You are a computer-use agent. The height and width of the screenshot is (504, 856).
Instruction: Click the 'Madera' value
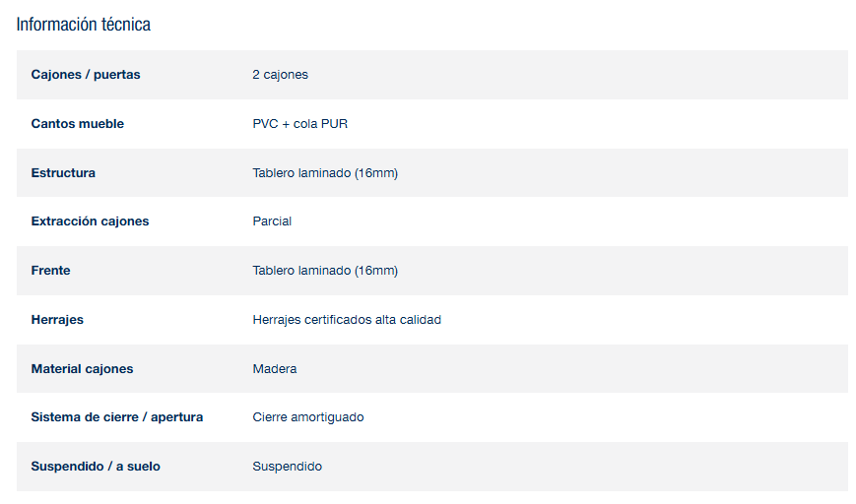click(x=275, y=369)
